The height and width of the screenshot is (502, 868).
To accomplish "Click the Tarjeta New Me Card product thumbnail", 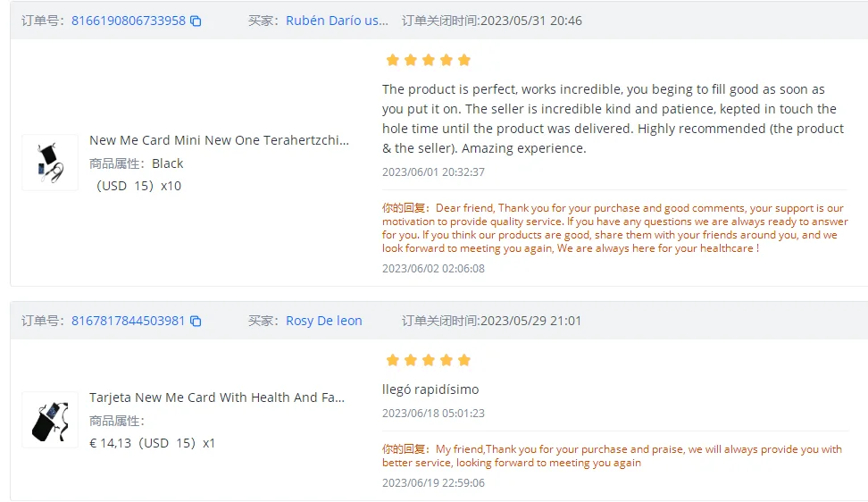I will (50, 420).
